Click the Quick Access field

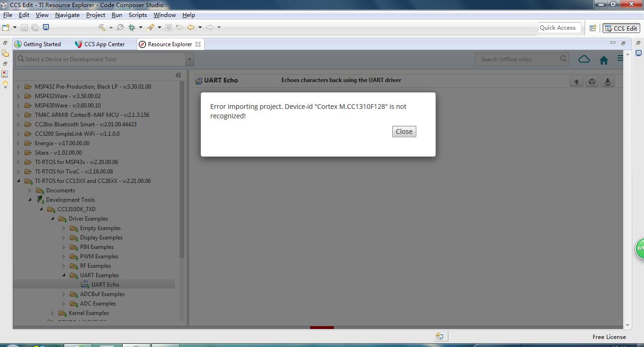(x=559, y=28)
